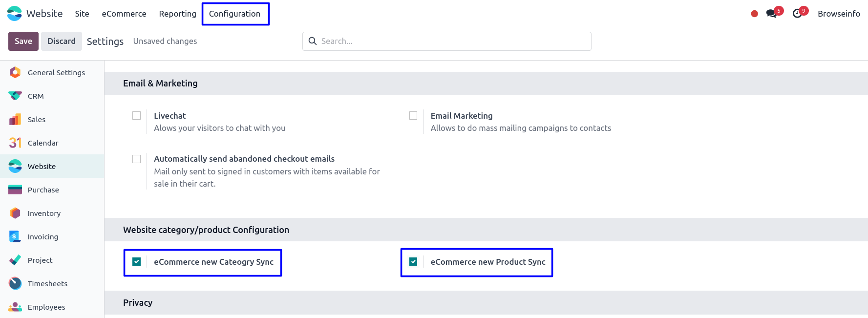Uncheck eCommerce new Product Sync
Image resolution: width=868 pixels, height=318 pixels.
[413, 262]
